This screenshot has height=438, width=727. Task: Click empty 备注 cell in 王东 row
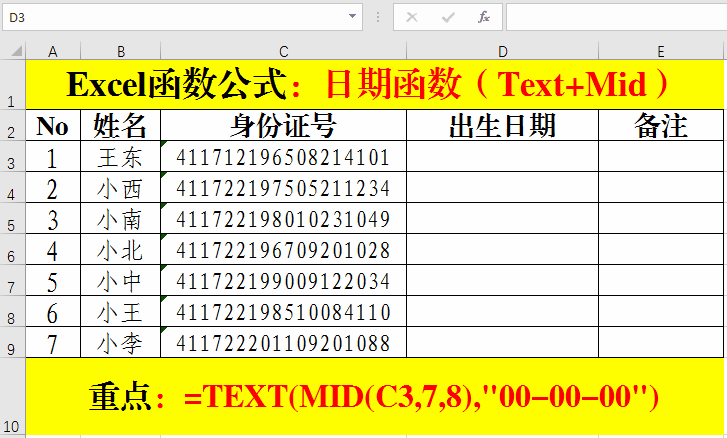click(661, 156)
